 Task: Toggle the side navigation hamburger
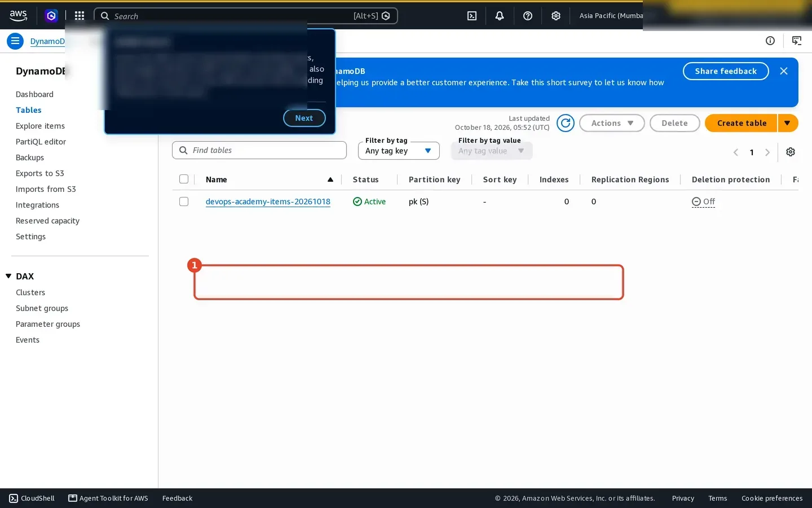(x=15, y=41)
